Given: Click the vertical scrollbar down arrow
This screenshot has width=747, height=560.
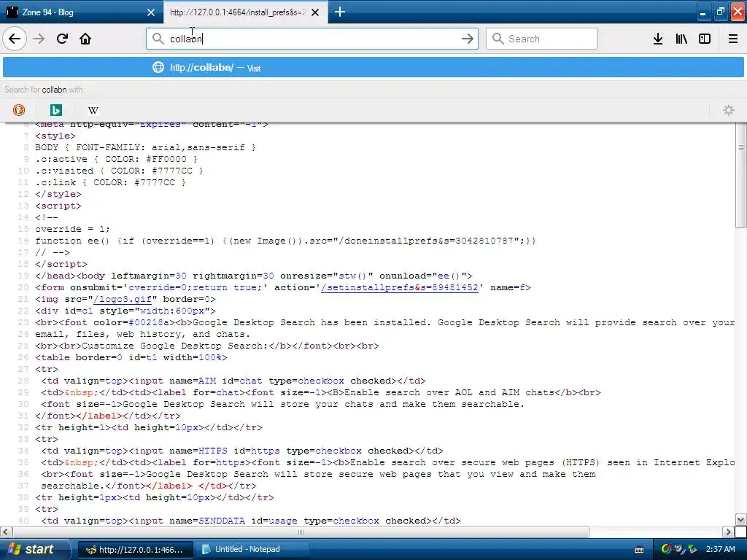Looking at the screenshot, I should [741, 519].
